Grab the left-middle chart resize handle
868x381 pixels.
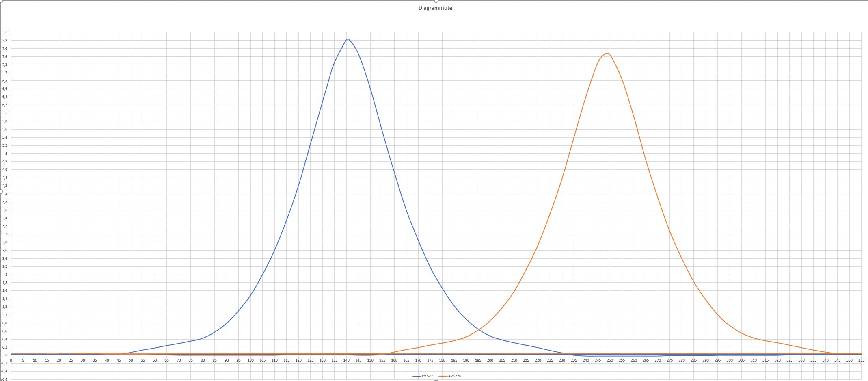pyautogui.click(x=1, y=191)
